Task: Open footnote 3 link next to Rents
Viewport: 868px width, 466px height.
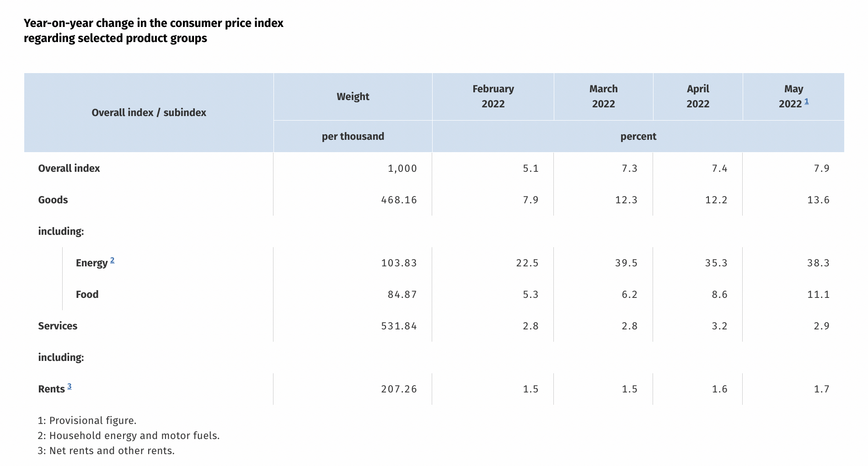Action: [x=70, y=387]
